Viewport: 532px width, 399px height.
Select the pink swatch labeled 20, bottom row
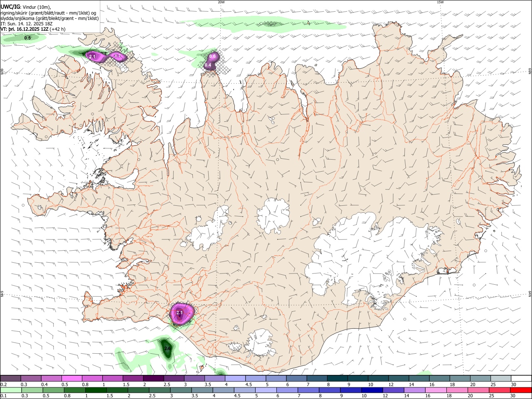click(478, 390)
